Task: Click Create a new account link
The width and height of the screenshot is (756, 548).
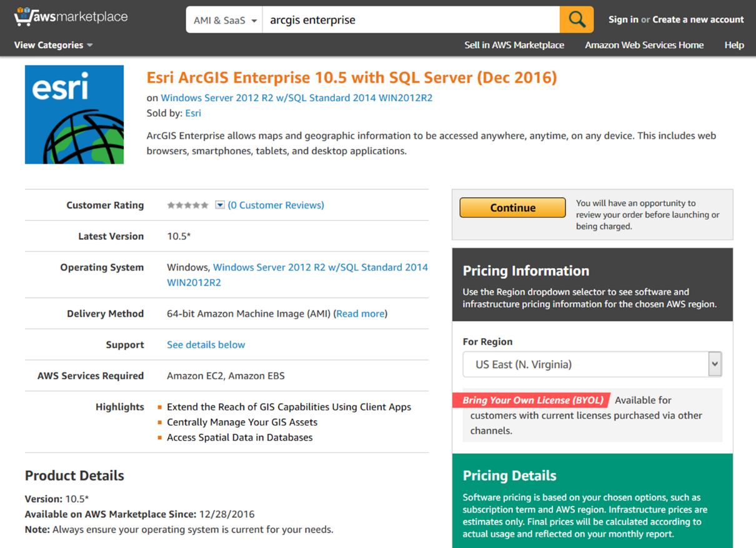Action: point(698,19)
